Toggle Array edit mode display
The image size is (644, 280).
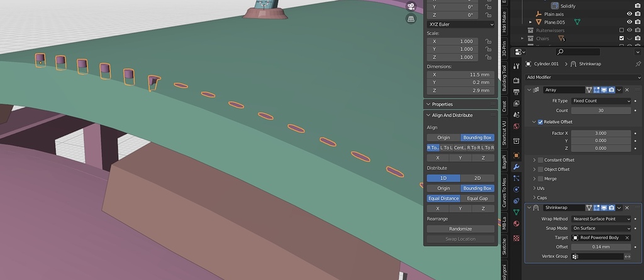[x=596, y=90]
